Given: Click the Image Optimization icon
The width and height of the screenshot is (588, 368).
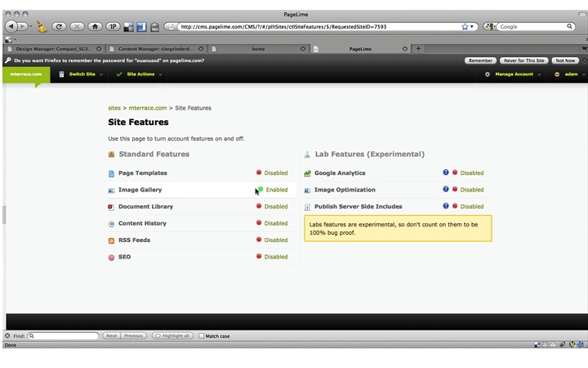Looking at the screenshot, I should 307,191.
